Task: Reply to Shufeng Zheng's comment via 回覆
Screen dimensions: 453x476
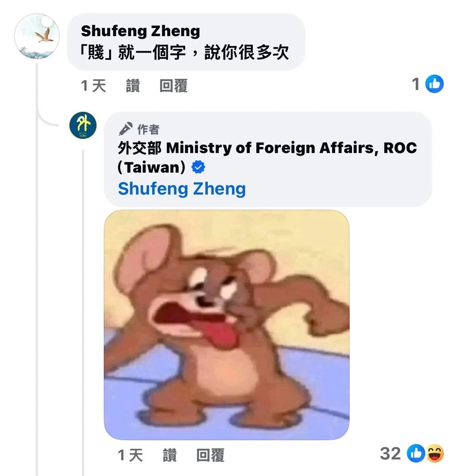Action: pos(173,85)
